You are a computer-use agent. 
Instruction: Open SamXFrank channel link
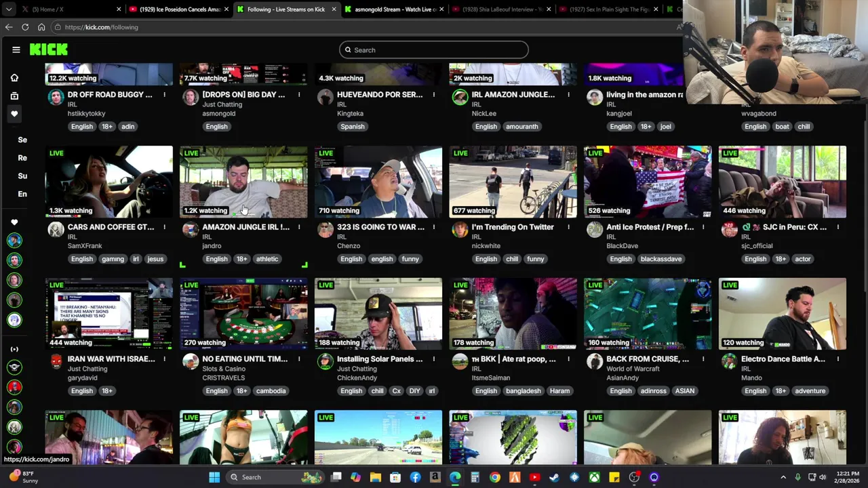85,246
